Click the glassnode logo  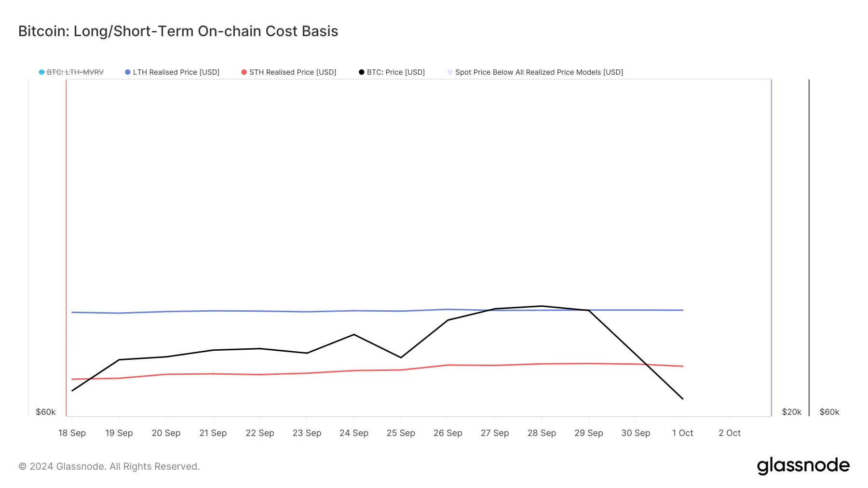803,465
